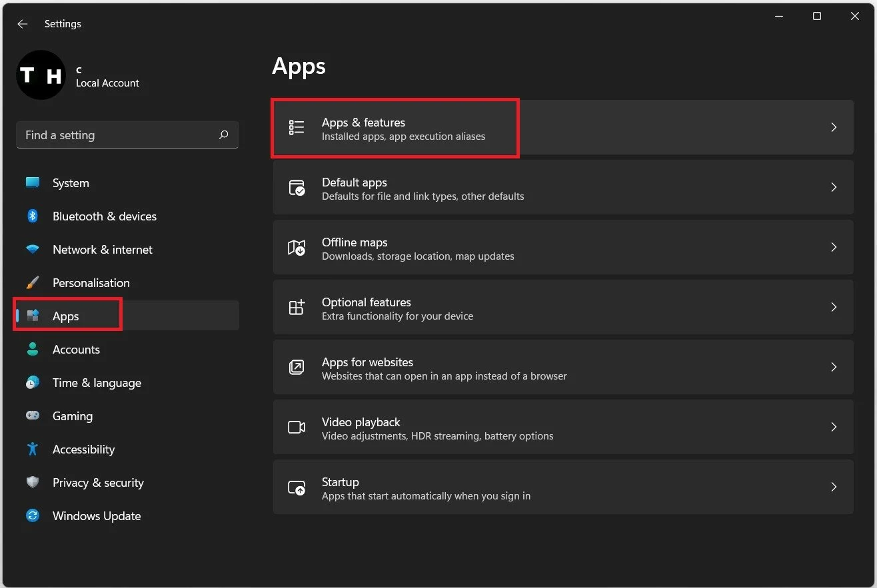Click the Accessibility label in sidebar
The height and width of the screenshot is (588, 877).
point(83,449)
